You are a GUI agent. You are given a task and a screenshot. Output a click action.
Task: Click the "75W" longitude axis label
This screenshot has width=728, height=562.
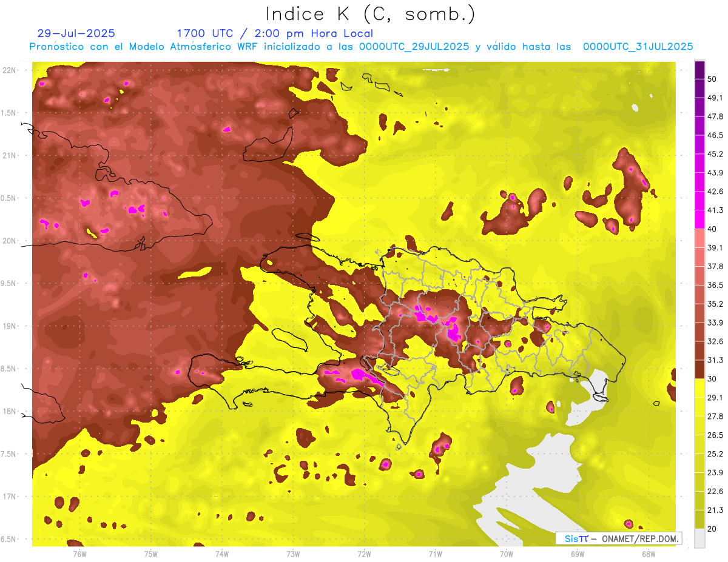click(x=151, y=554)
